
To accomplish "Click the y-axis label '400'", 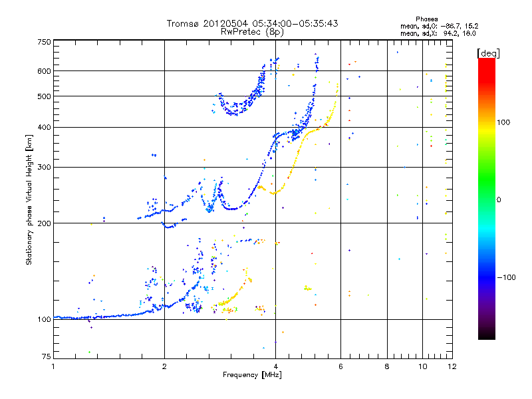I will point(44,127).
